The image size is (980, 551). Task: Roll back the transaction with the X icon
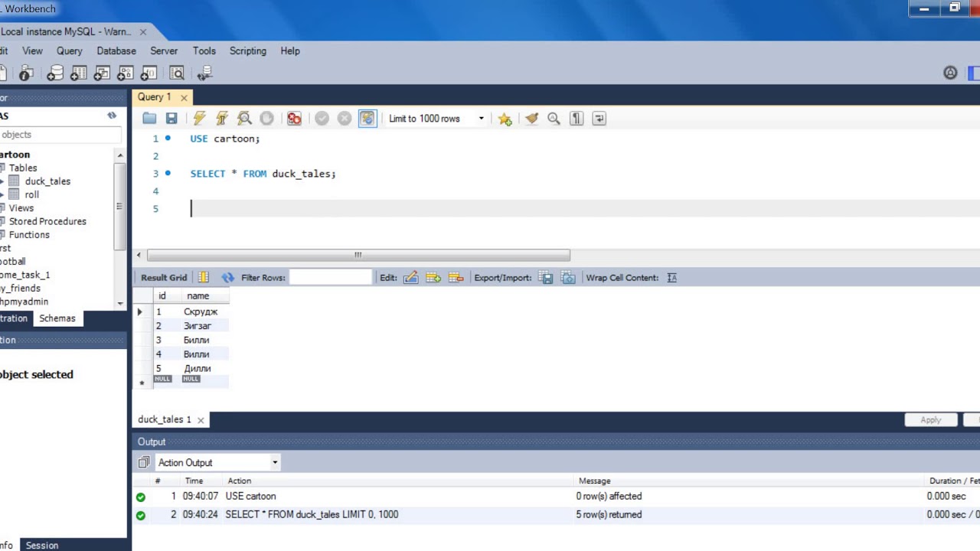pos(345,119)
